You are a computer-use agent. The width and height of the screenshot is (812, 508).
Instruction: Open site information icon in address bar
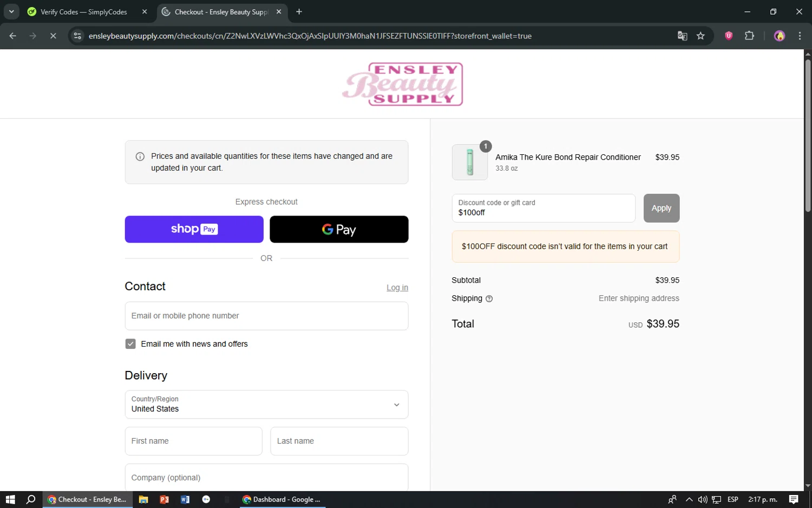point(77,36)
